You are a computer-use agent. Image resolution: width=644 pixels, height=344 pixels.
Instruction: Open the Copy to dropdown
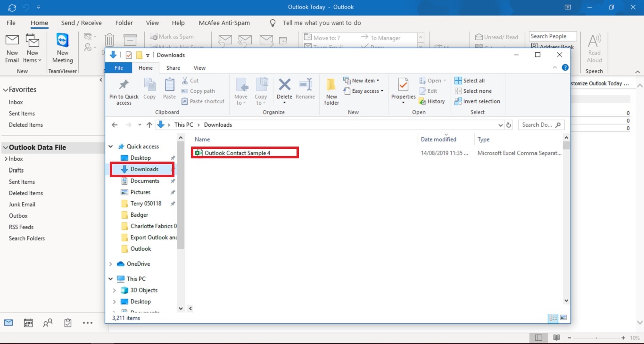(261, 92)
